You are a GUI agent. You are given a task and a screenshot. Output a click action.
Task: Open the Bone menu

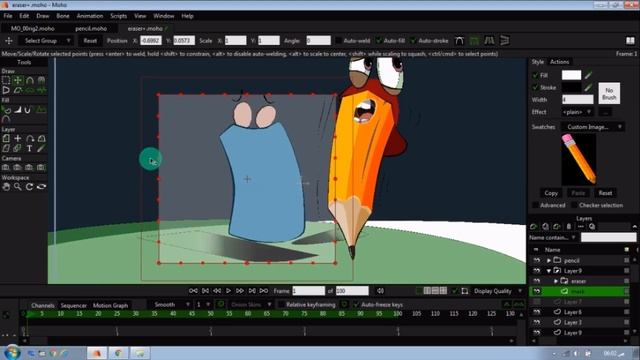62,16
